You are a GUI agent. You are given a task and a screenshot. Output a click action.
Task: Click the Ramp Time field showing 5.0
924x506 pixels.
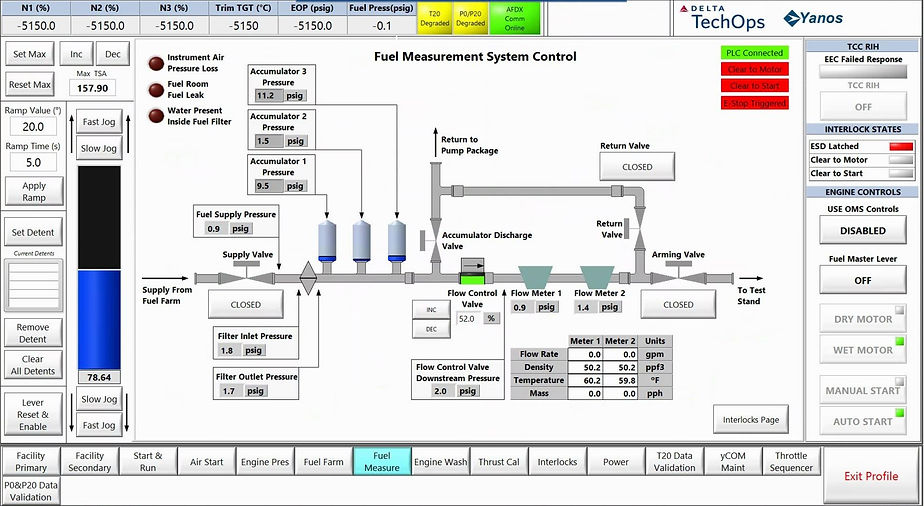point(33,162)
